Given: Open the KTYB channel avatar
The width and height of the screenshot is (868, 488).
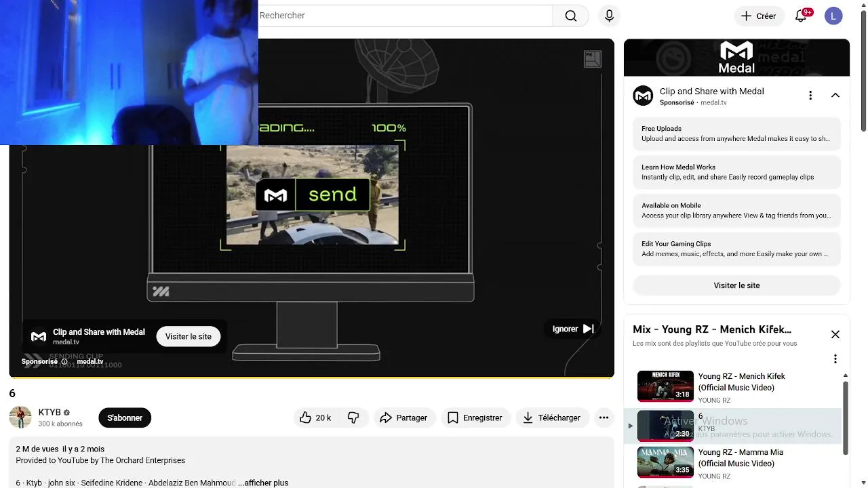Looking at the screenshot, I should point(20,418).
